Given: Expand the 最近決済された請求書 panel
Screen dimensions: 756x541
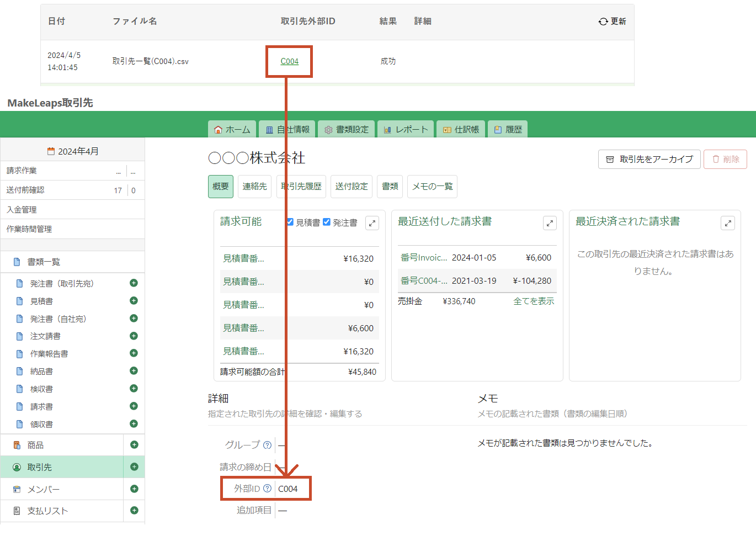Looking at the screenshot, I should [728, 223].
